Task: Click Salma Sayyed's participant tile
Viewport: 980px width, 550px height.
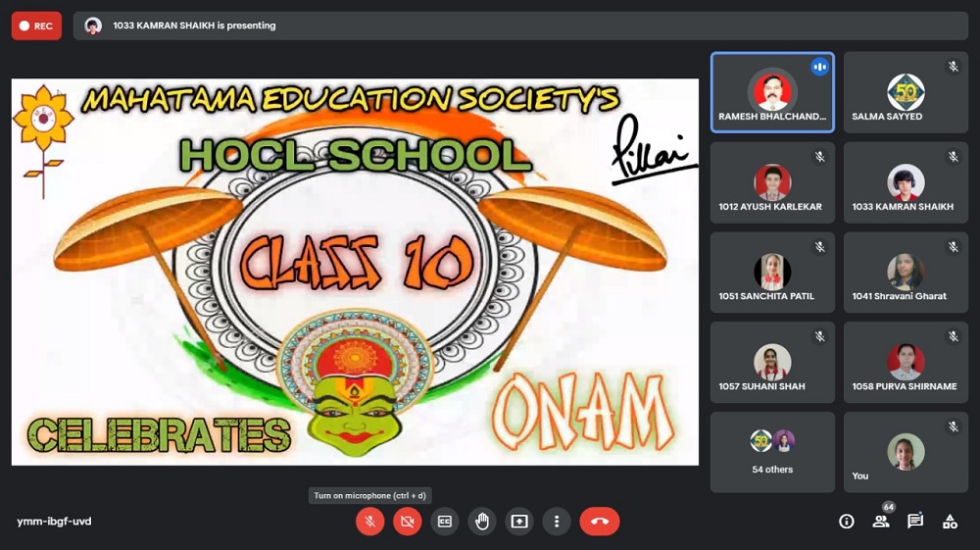Action: coord(906,91)
